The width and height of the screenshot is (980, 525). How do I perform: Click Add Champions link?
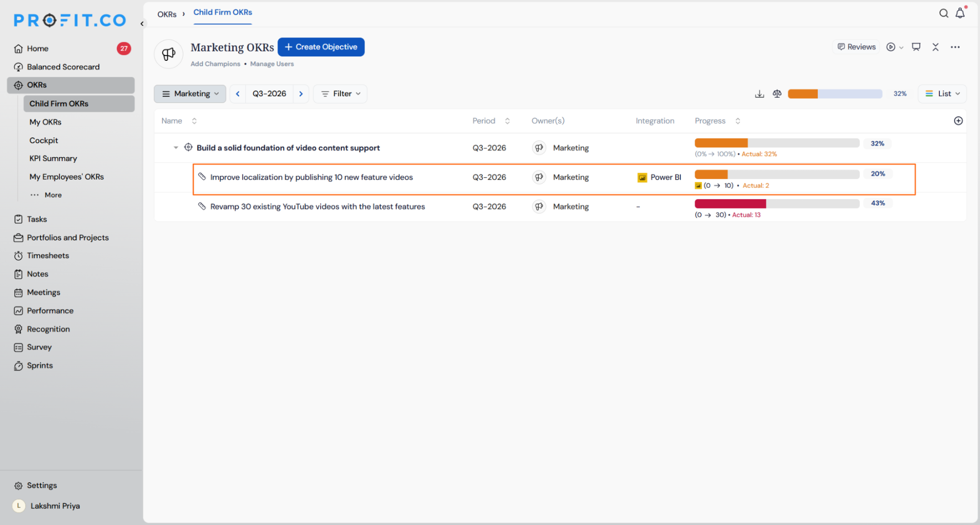click(x=215, y=64)
